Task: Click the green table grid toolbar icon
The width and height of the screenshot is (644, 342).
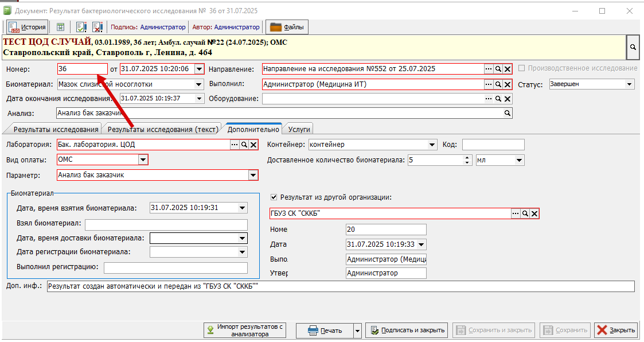Action: click(60, 27)
